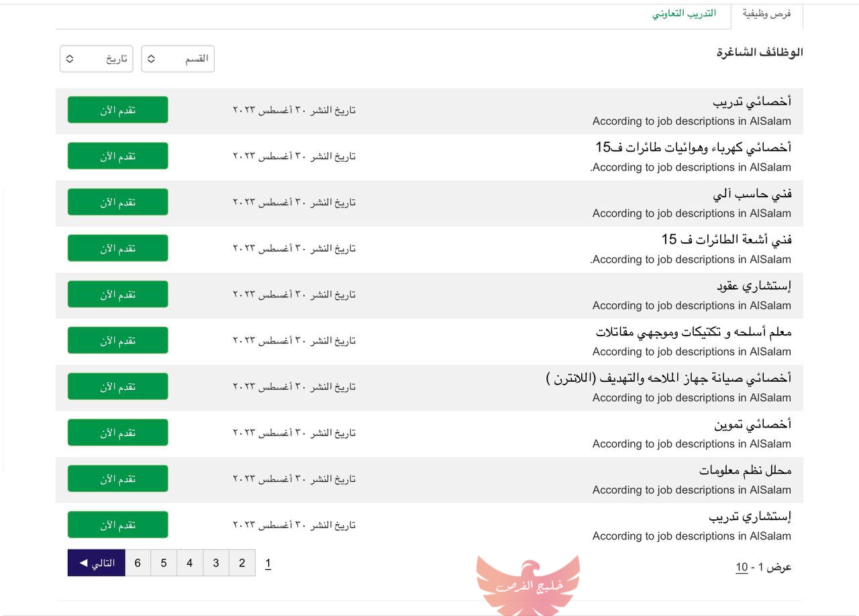
Task: Go to pagination page 5
Action: tap(164, 563)
